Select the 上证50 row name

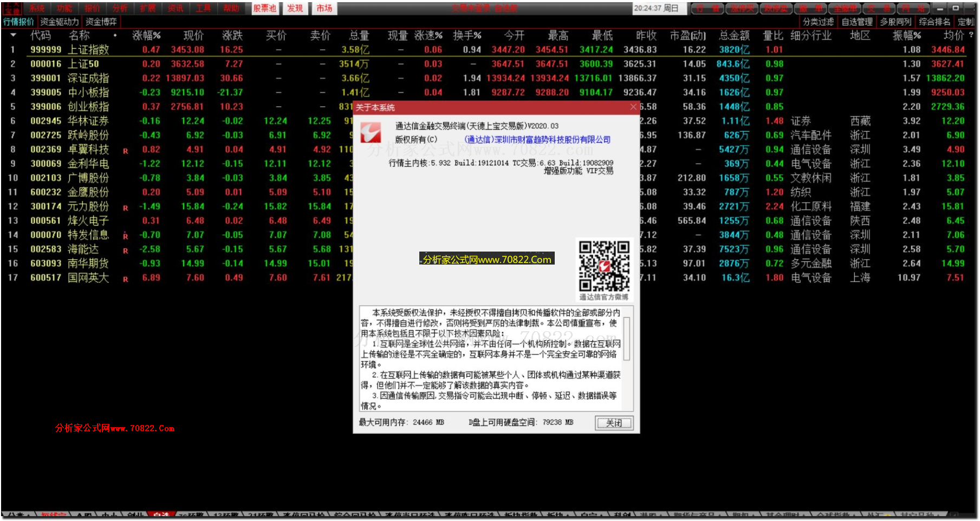click(83, 64)
